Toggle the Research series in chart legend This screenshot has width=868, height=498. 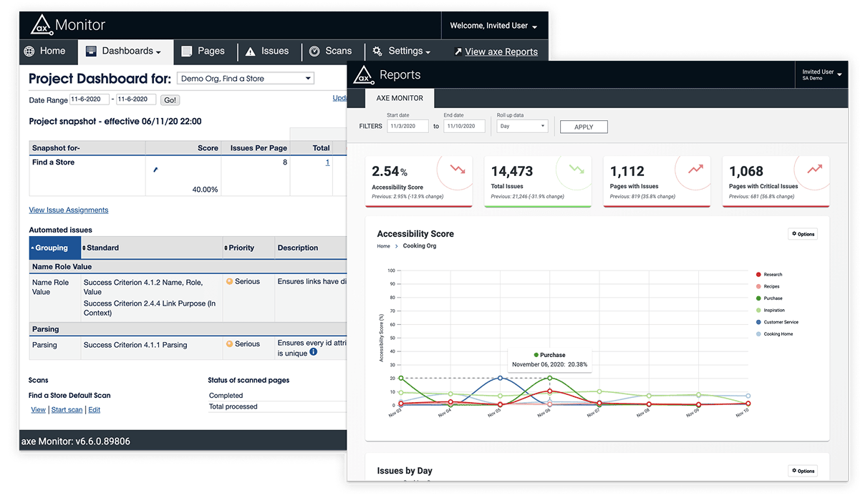coord(772,275)
